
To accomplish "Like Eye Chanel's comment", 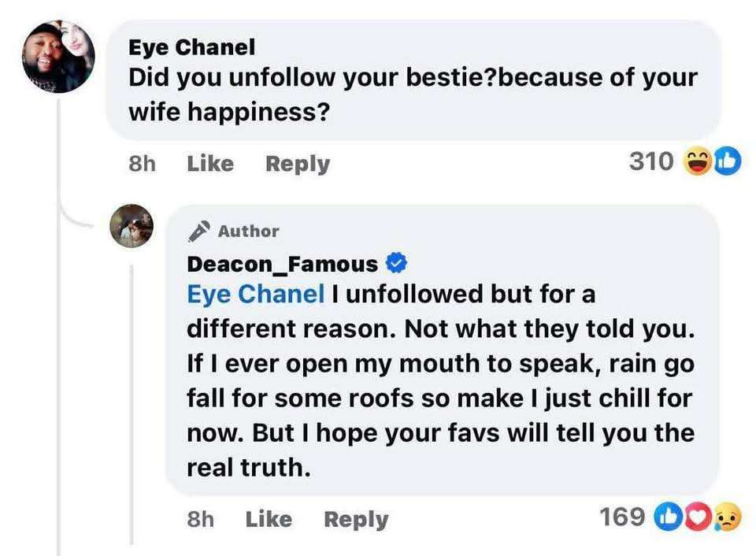I will (x=209, y=164).
